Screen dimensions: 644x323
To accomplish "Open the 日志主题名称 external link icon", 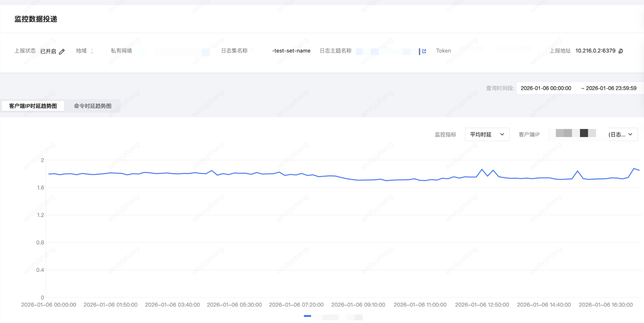I will coord(424,51).
